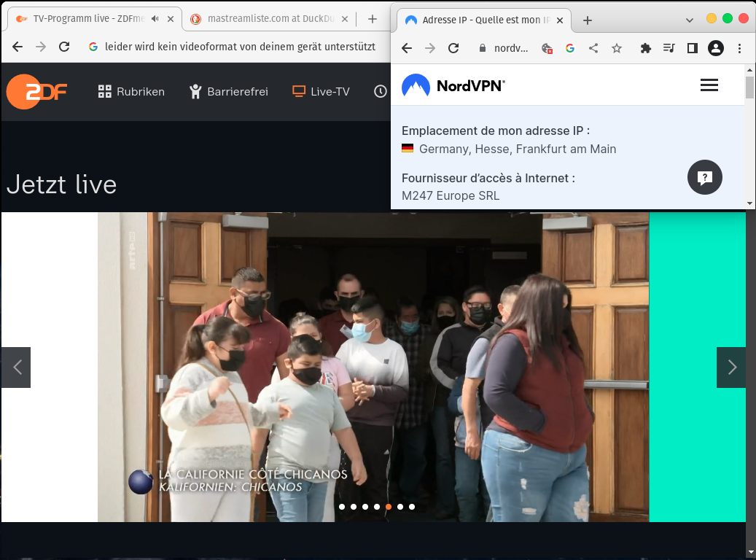Click the NordVPN question-mark help button
The image size is (756, 560).
[704, 177]
